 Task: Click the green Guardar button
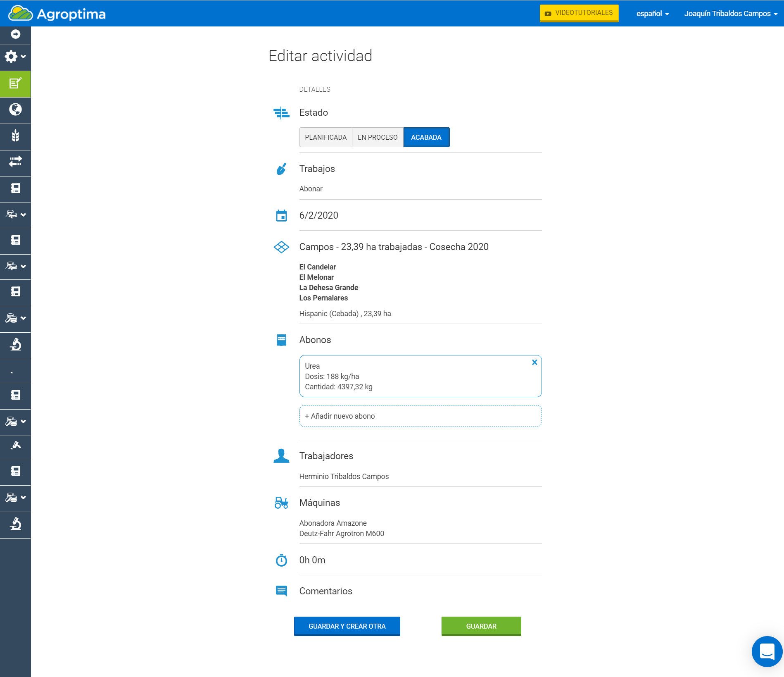coord(481,626)
